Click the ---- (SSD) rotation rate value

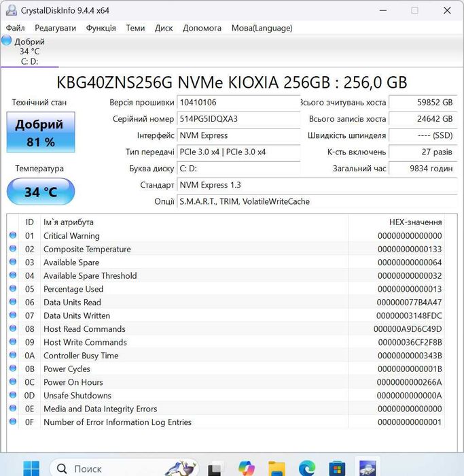coord(423,135)
